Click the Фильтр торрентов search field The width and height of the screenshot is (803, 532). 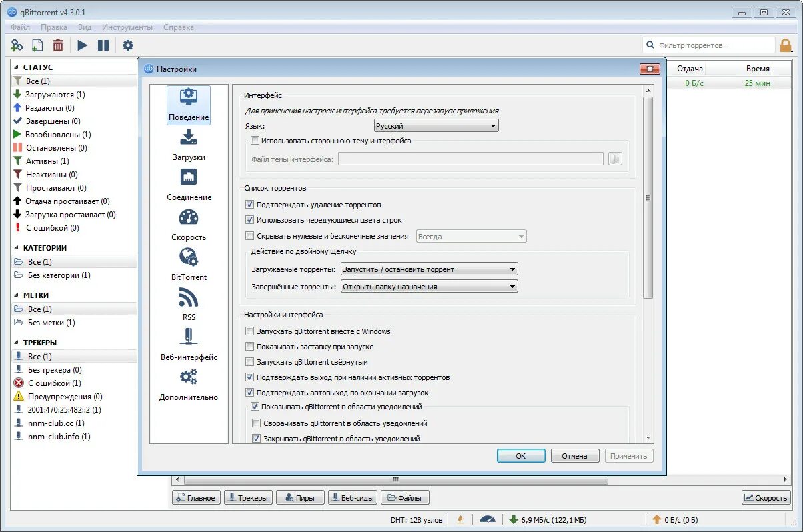(708, 45)
